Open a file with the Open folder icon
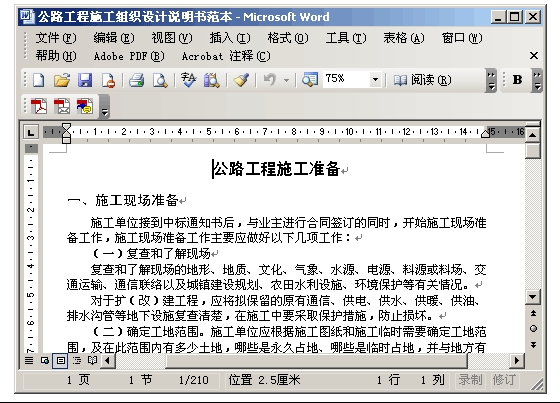The image size is (560, 403). coord(62,80)
